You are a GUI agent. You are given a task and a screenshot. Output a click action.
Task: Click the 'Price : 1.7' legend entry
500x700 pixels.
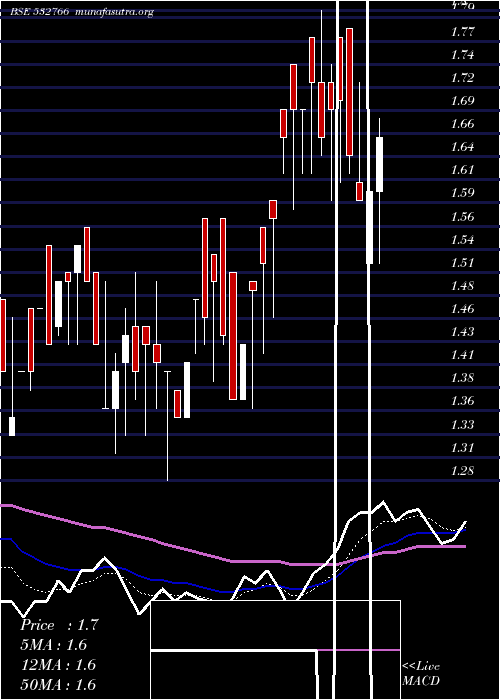click(x=59, y=625)
